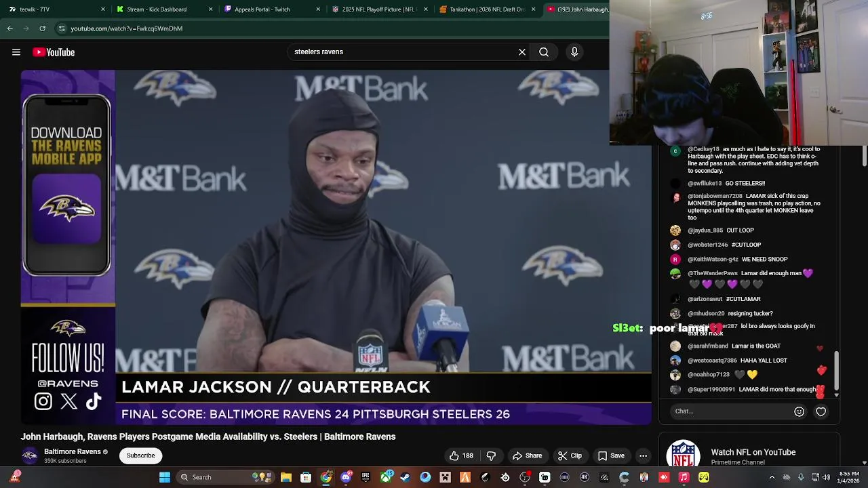
Task: Open Discord from the taskbar
Action: click(346, 477)
